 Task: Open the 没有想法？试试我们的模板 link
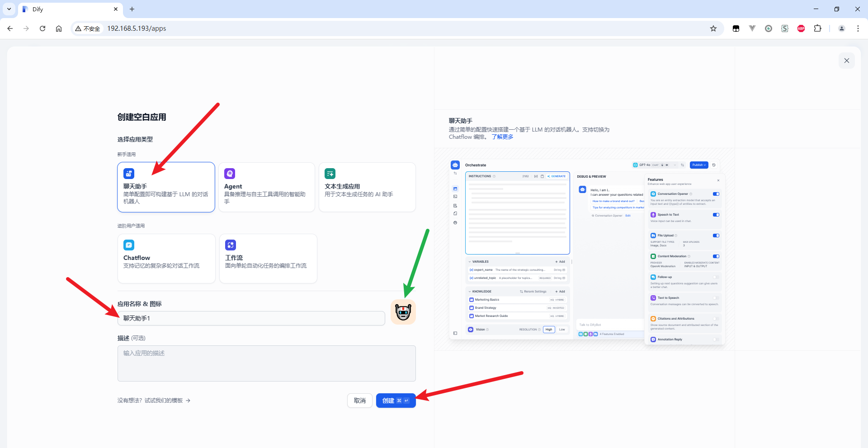click(154, 401)
